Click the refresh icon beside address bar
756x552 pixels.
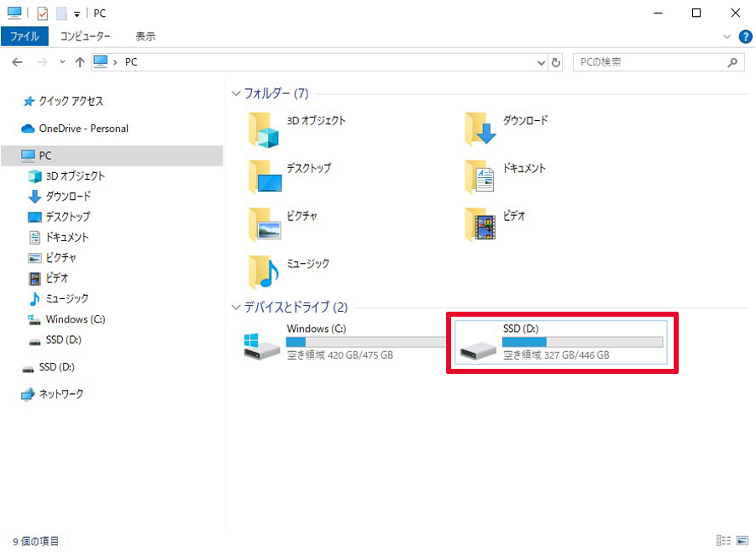555,62
